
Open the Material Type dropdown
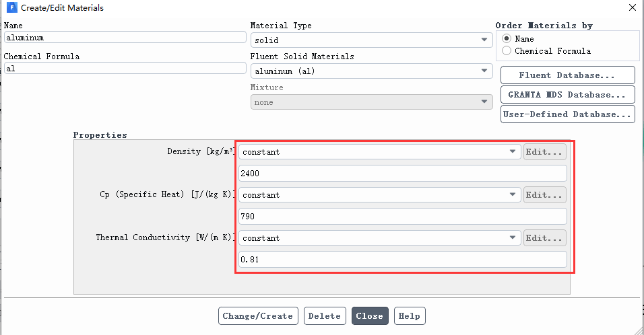(x=371, y=40)
